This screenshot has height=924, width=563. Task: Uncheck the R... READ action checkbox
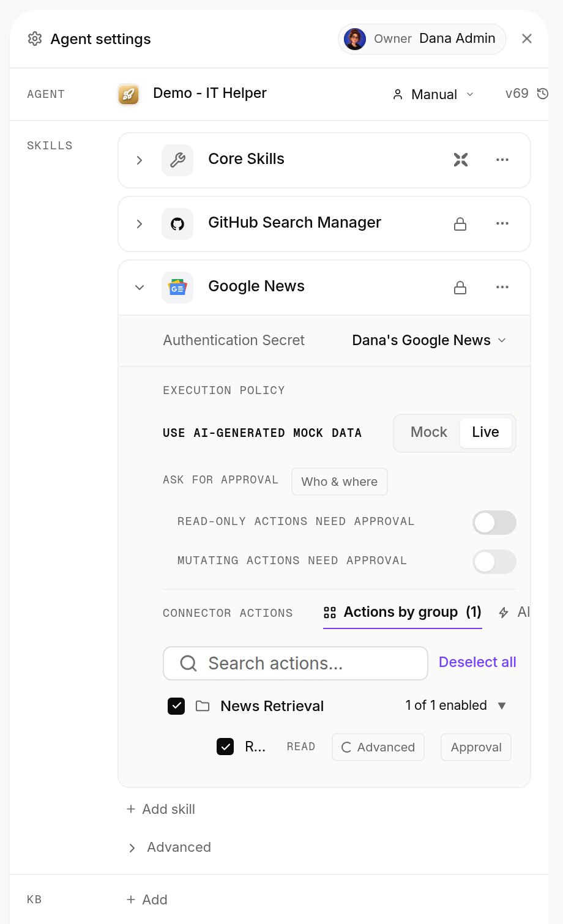point(225,747)
